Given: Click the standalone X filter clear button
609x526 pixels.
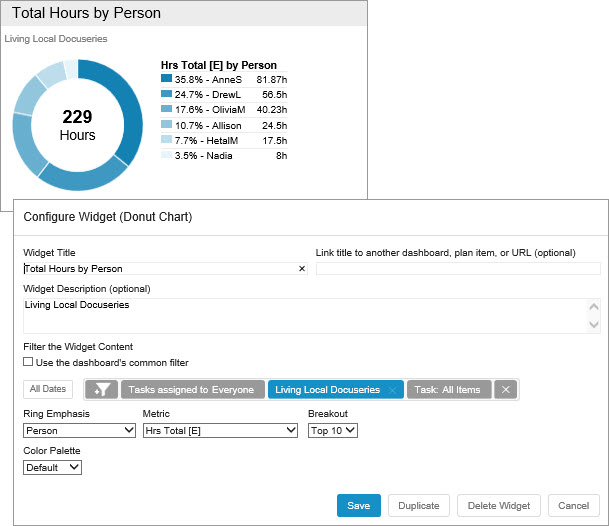Looking at the screenshot, I should tap(506, 390).
